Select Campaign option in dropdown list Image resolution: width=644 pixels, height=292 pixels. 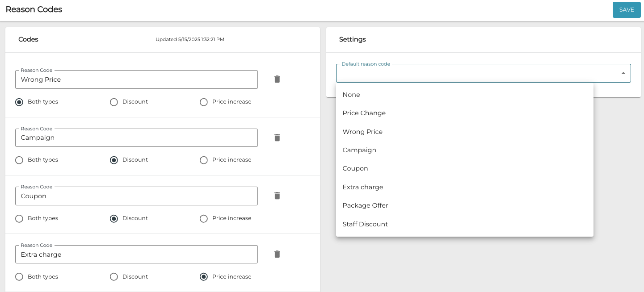pos(359,150)
